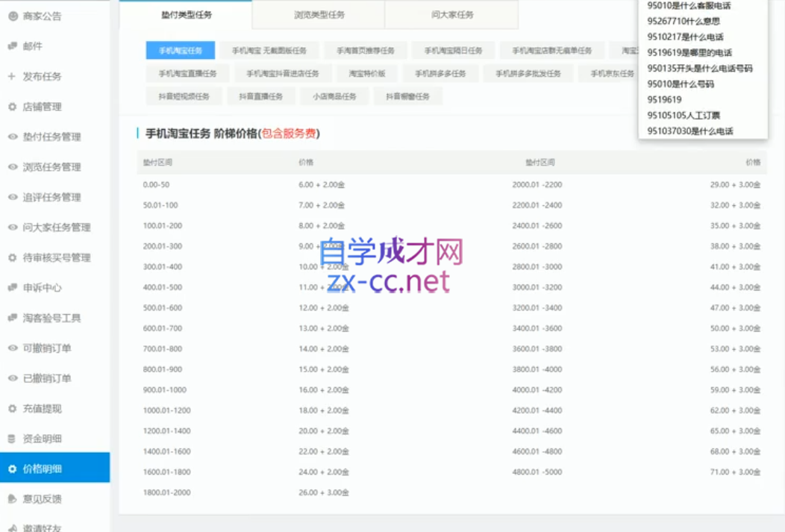Choose suggestion 95105105人工订票
This screenshot has height=532, width=785.
[684, 116]
